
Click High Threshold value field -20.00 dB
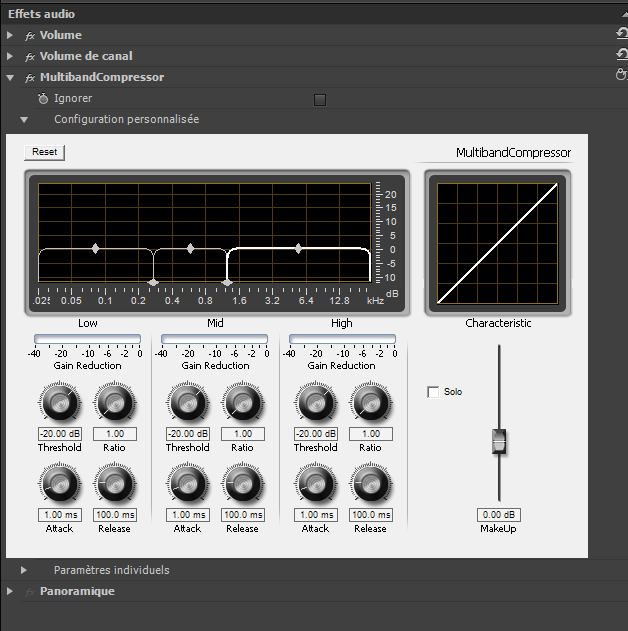tap(316, 434)
